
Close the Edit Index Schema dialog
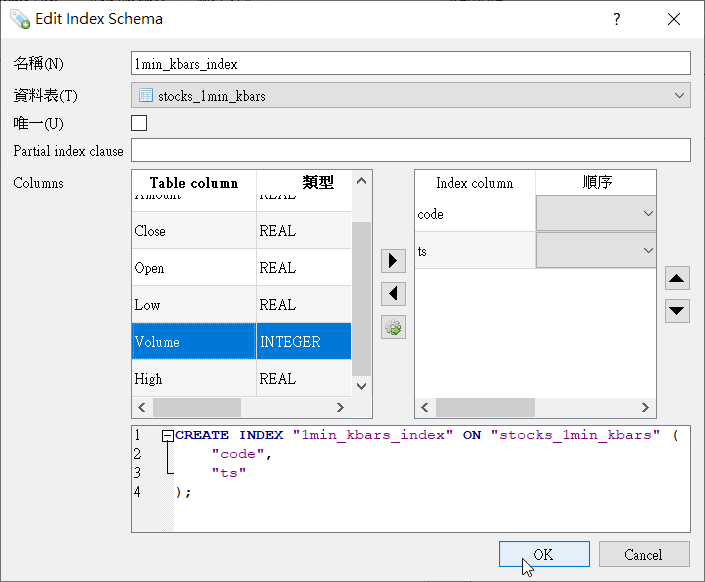click(674, 19)
